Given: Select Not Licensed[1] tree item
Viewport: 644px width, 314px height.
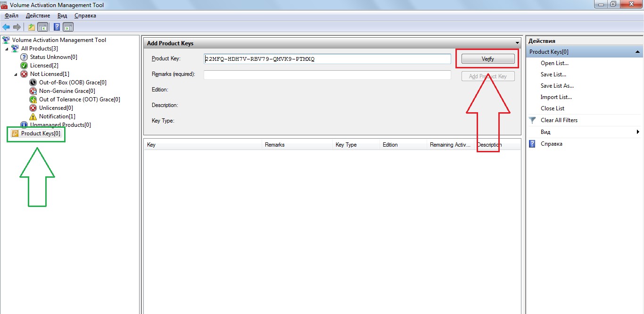Looking at the screenshot, I should click(50, 74).
